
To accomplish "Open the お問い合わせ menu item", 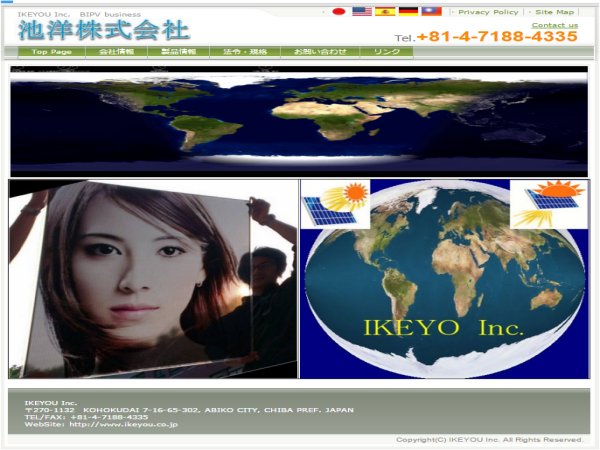I will point(313,52).
